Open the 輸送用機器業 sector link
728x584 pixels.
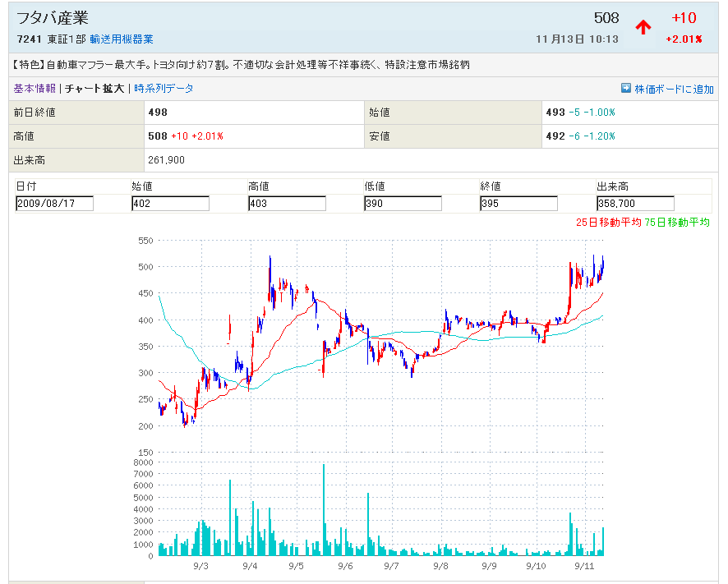(x=122, y=39)
